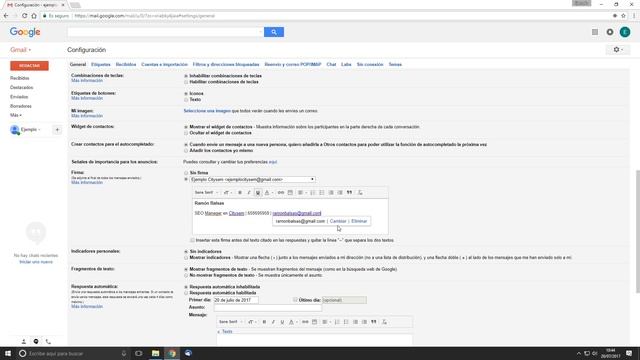Open the Hangouts phone calls tab
Image resolution: width=640 pixels, height=360 pixels.
(48, 341)
